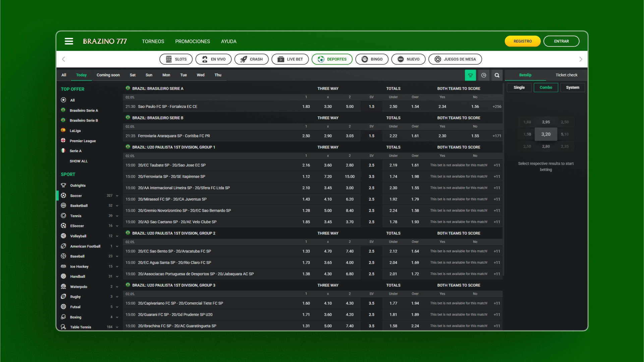644x362 pixels.
Task: Expand the Volleyball leagues chevron
Action: (117, 236)
